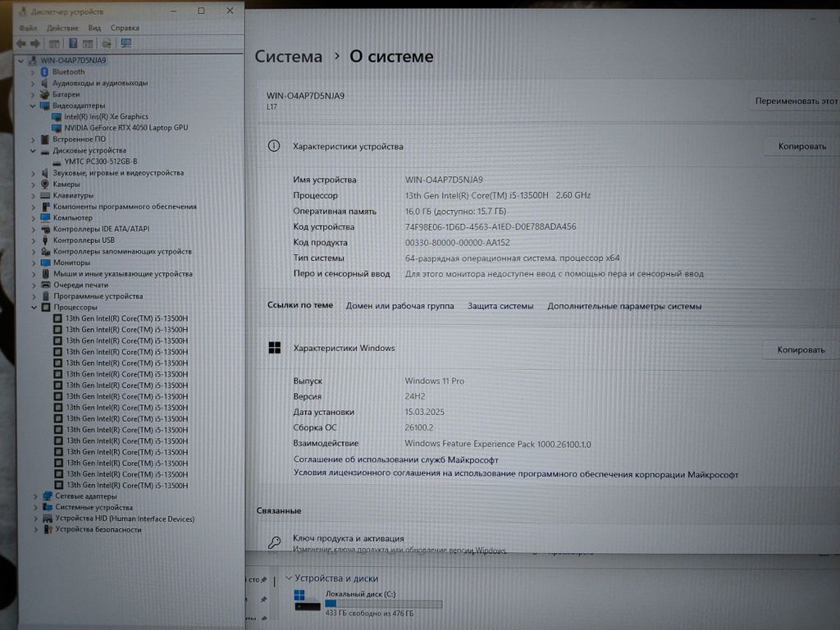Click the Back arrow in Device Manager toolbar
The height and width of the screenshot is (630, 840).
coord(21,43)
